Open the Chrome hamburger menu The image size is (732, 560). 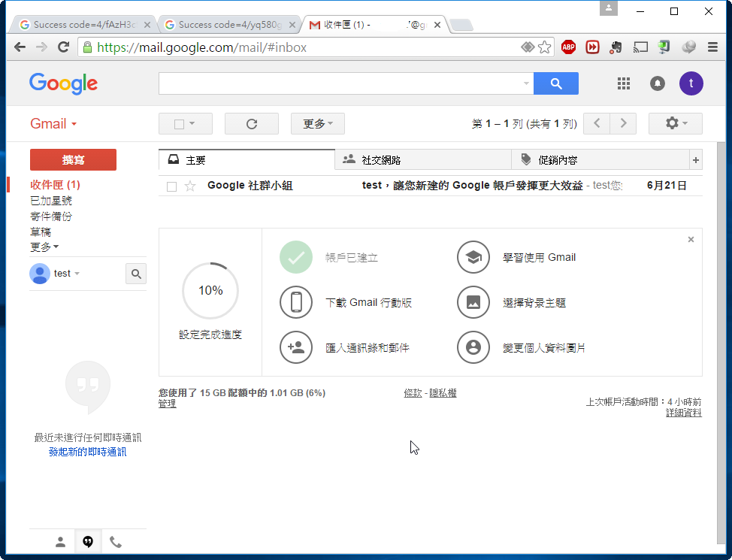(712, 47)
